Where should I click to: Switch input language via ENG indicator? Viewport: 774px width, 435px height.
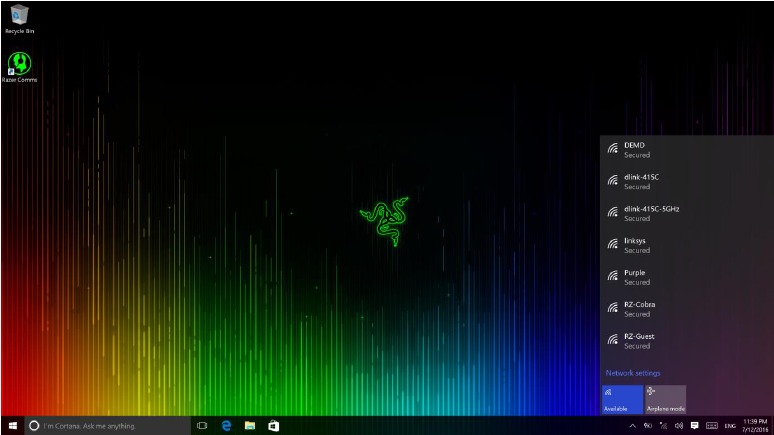coord(730,426)
